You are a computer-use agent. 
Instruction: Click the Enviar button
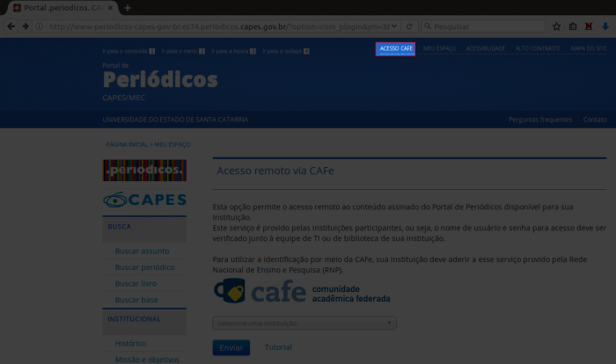pyautogui.click(x=231, y=347)
